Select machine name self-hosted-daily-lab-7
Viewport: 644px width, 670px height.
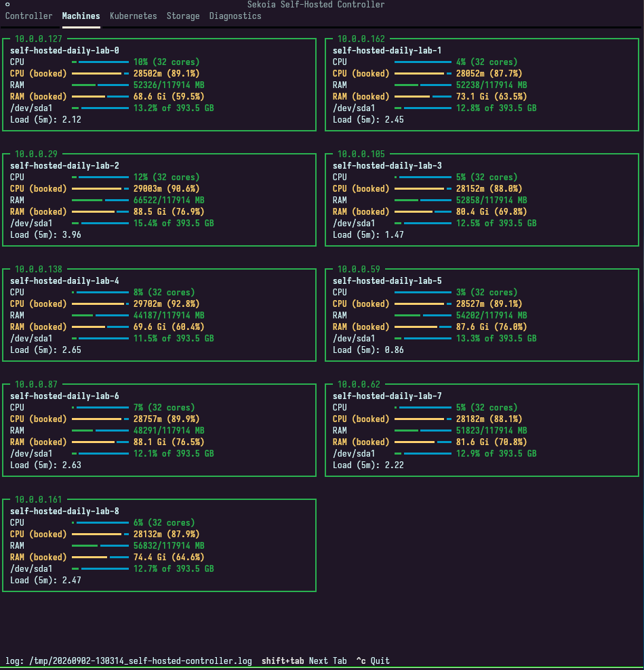[387, 396]
